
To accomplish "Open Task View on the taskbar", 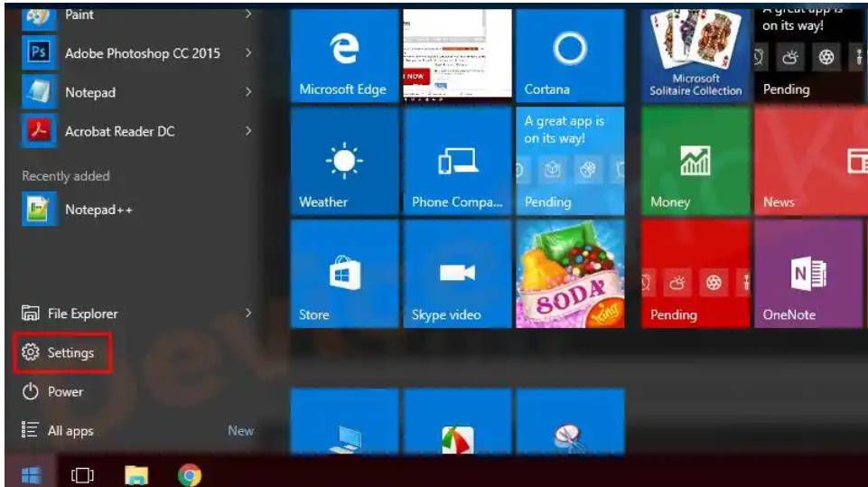I will pyautogui.click(x=82, y=475).
